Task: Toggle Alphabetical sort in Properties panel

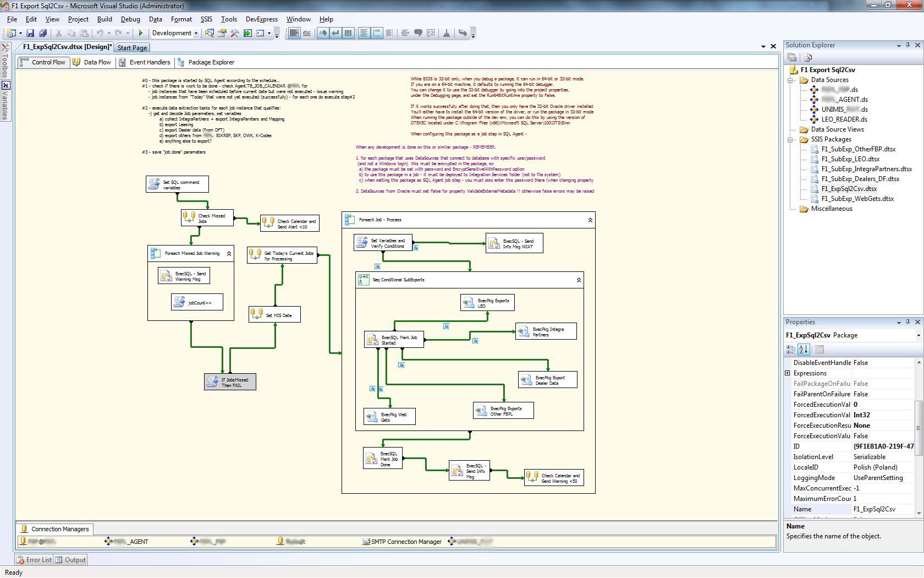Action: pos(804,350)
